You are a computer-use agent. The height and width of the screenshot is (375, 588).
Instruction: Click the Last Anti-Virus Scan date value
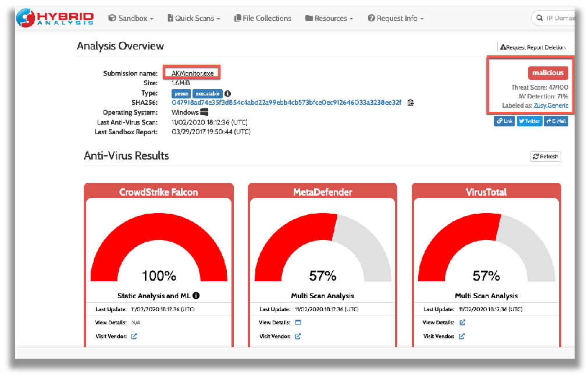pyautogui.click(x=209, y=122)
